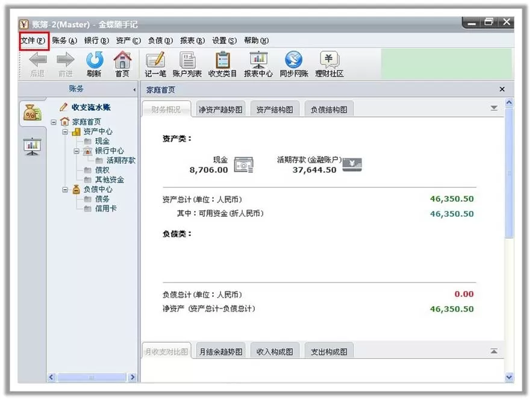Click tree panel horizontal scroll left arrow

(x=52, y=377)
